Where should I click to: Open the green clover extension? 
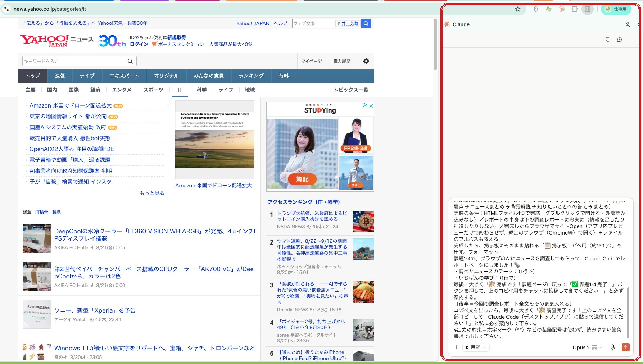click(x=548, y=9)
